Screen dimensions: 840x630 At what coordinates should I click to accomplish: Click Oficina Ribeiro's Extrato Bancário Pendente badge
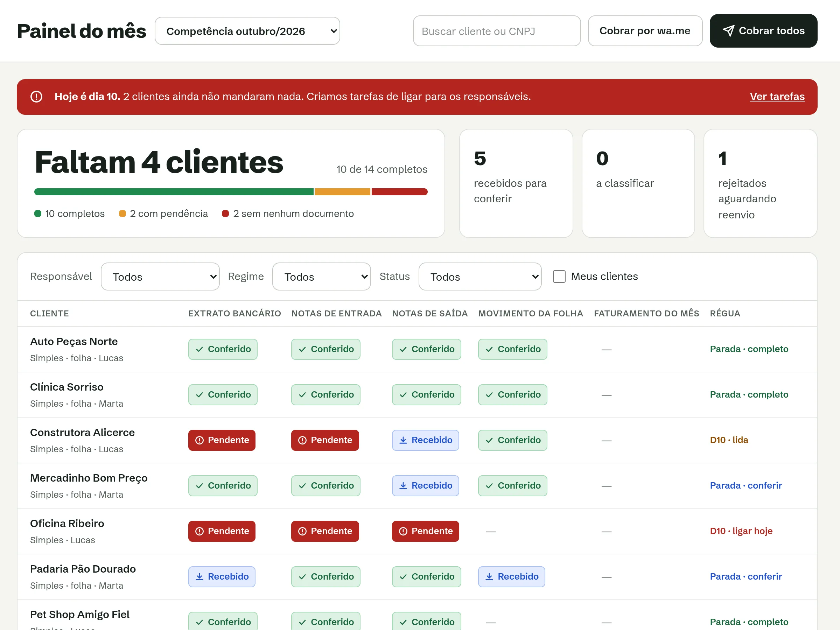click(222, 531)
